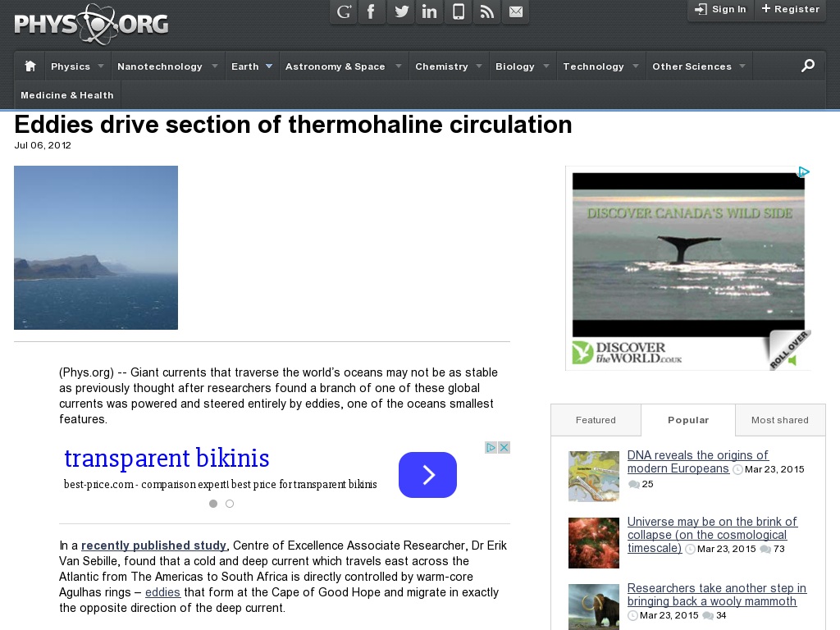Click the Sign In button
This screenshot has width=840, height=630.
click(719, 9)
